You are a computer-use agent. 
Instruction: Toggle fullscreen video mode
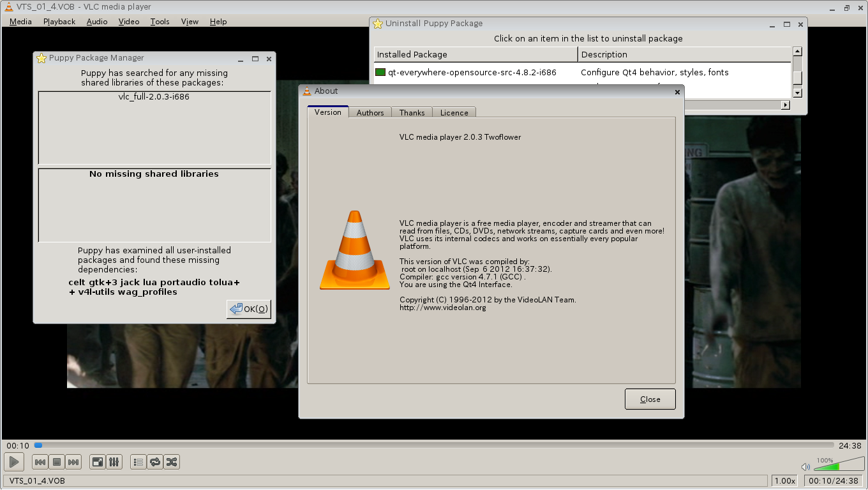[x=98, y=462]
